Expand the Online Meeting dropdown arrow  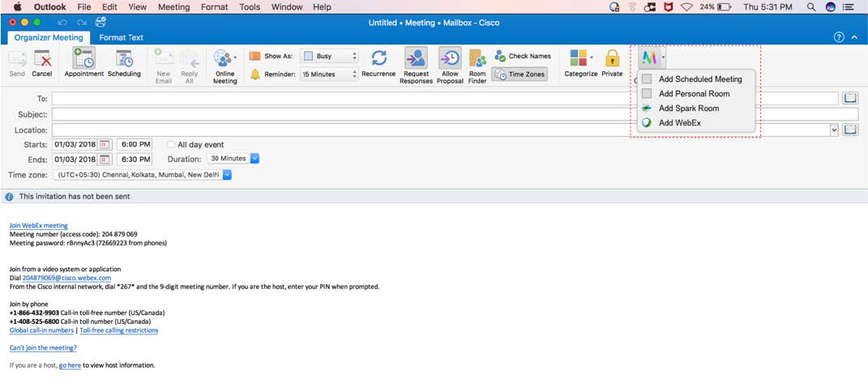click(x=235, y=57)
